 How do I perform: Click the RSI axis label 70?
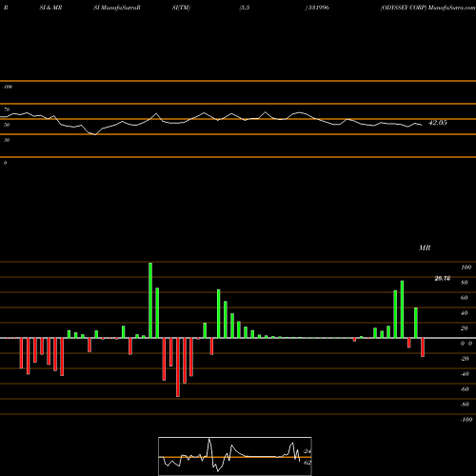click(7, 109)
